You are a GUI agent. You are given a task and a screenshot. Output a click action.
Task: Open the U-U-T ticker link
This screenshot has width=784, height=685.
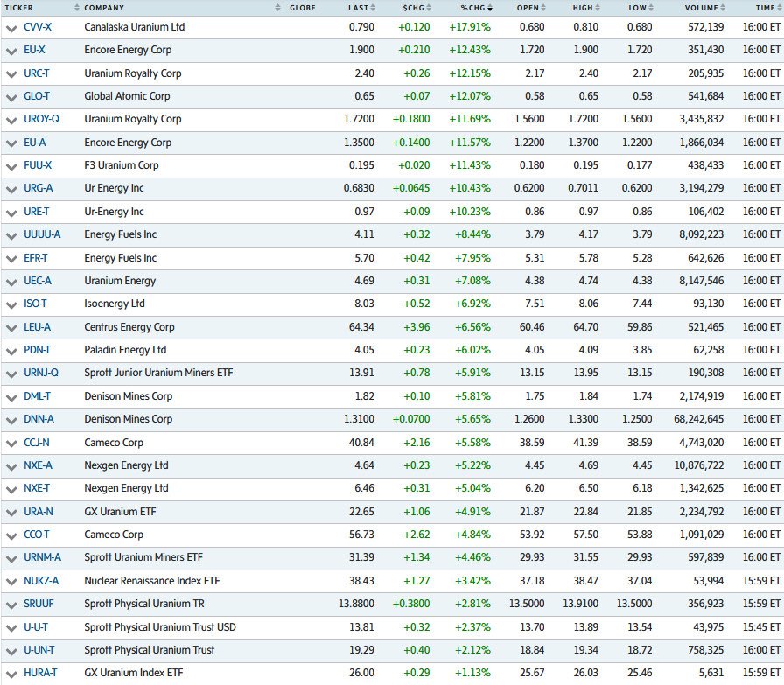36,627
